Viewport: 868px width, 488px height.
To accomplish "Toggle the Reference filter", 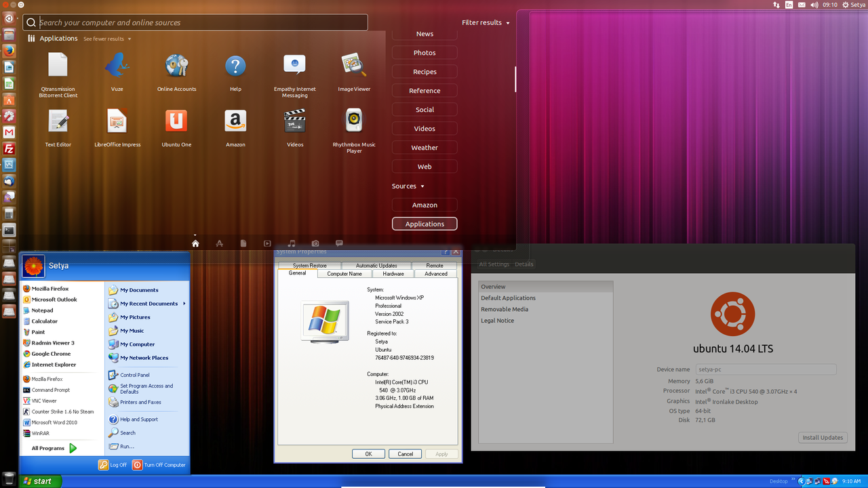I will pyautogui.click(x=425, y=91).
